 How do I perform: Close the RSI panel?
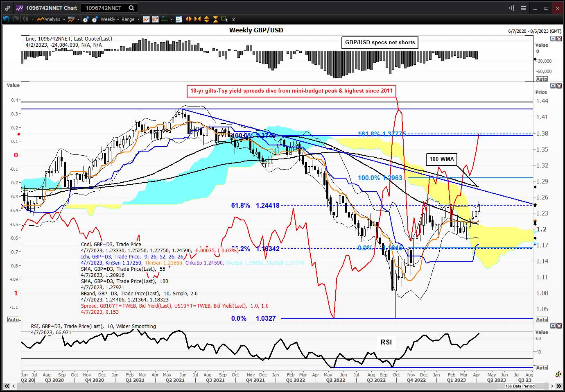pos(558,326)
